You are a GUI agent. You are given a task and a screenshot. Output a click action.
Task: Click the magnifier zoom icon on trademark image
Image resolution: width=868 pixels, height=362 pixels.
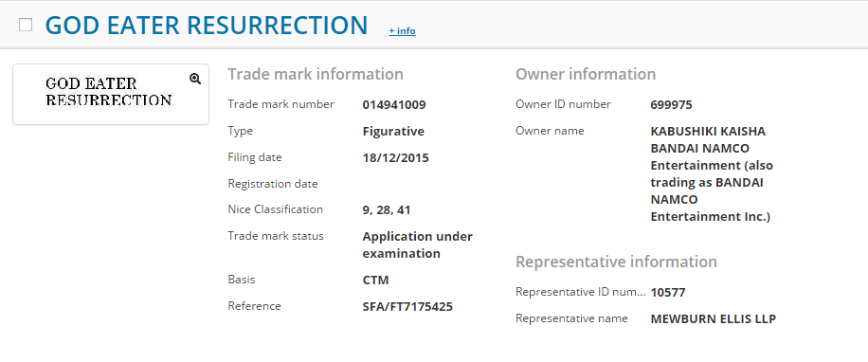point(195,79)
